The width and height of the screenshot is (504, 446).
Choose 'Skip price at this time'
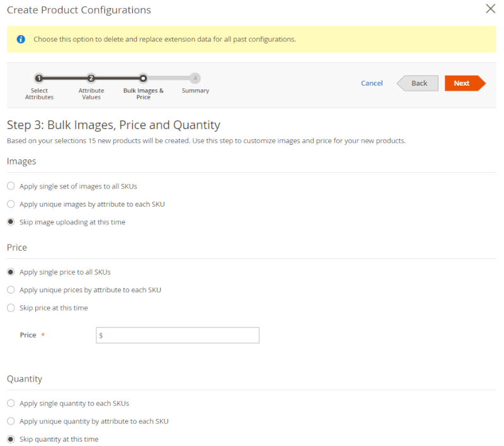tap(10, 307)
